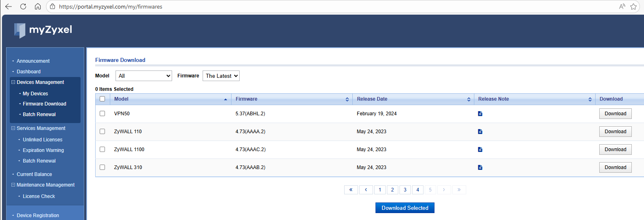Click the browser address bar URL
Viewport: 644px width, 220px height.
(111, 7)
